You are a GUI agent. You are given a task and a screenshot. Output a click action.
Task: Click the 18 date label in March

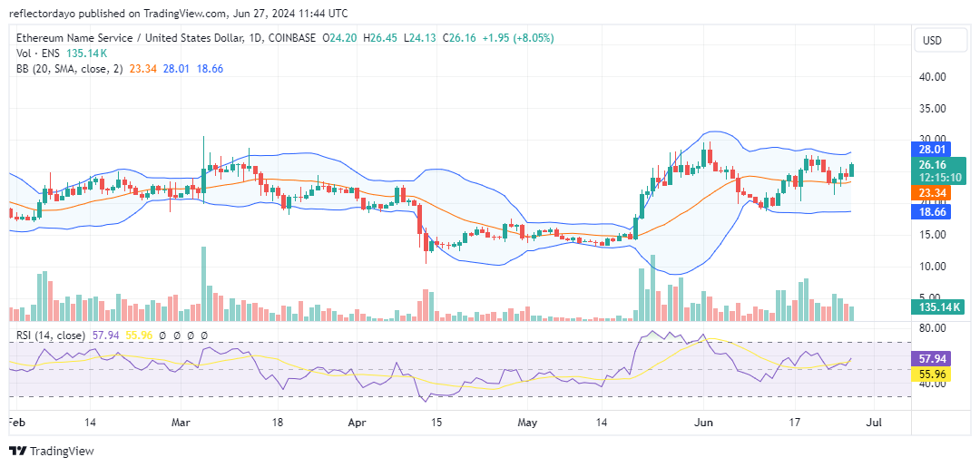click(x=278, y=423)
